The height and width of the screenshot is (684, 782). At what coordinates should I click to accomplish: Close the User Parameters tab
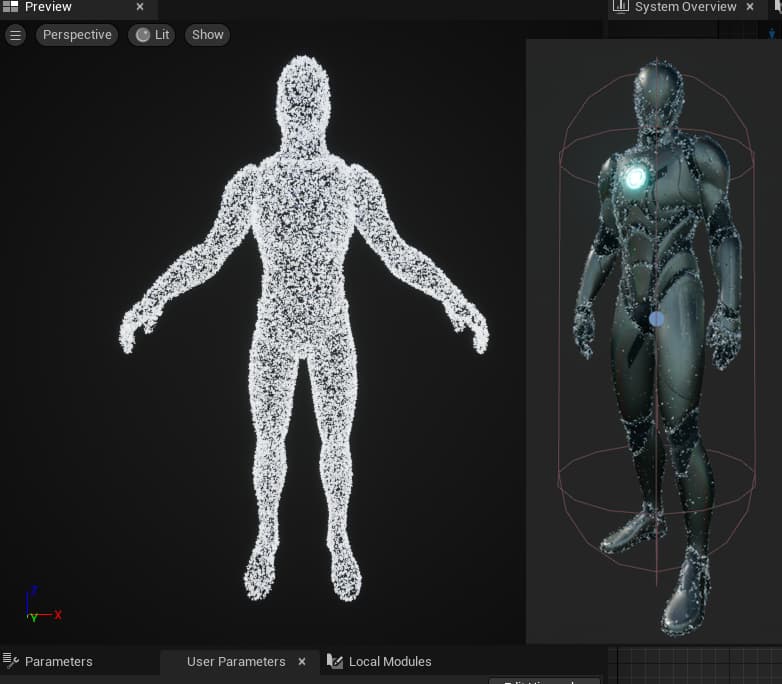coord(302,662)
